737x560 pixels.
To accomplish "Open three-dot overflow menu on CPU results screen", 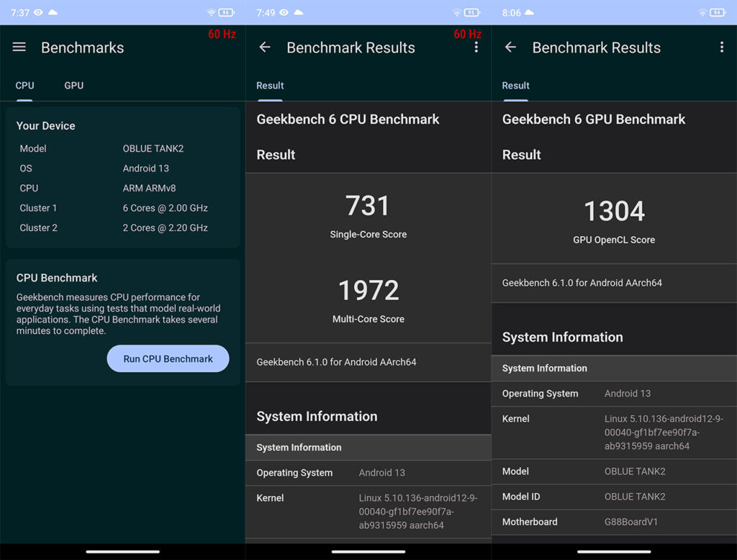I will pos(476,47).
